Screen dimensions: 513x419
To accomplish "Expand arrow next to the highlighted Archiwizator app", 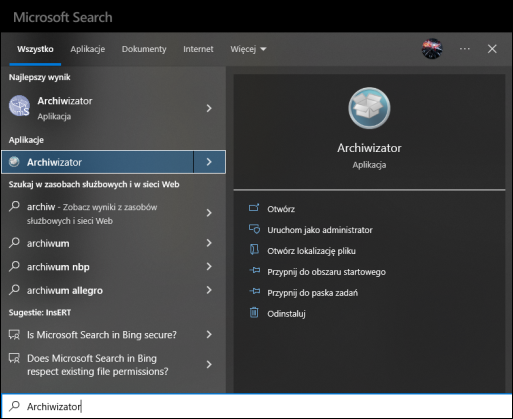I will click(209, 162).
